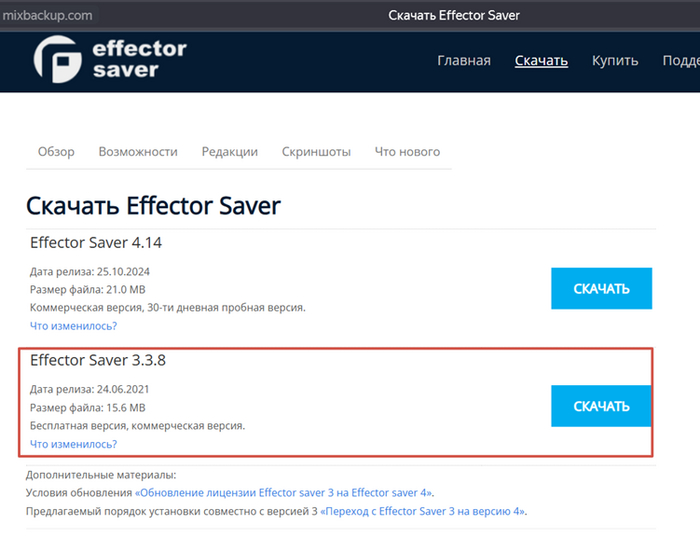Open the Скачать navigation item
Image resolution: width=700 pixels, height=552 pixels.
[541, 61]
